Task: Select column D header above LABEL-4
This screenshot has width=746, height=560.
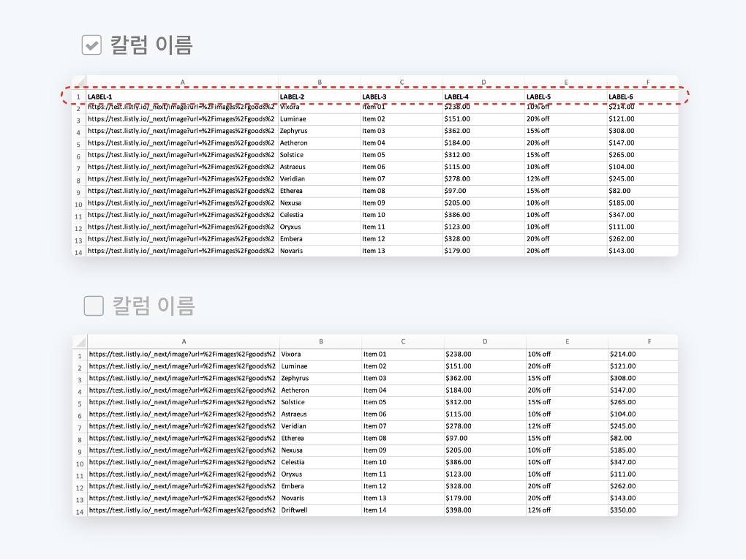Action: click(x=483, y=82)
